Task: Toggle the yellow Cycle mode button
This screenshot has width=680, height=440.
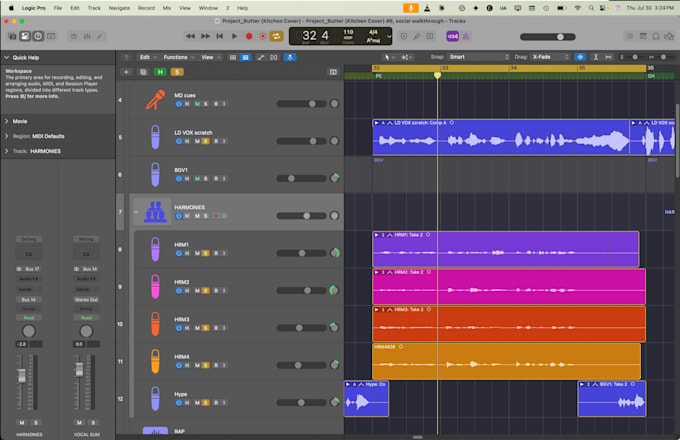Action: point(276,36)
